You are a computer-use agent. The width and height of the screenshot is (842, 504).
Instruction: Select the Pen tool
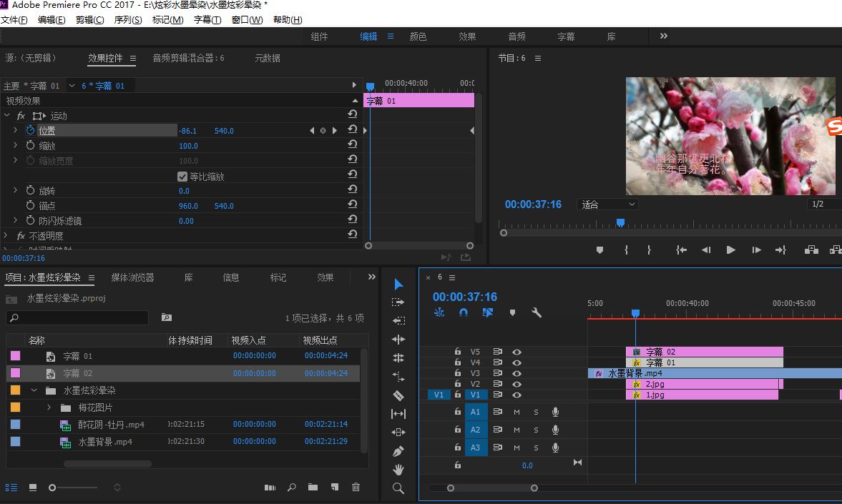tap(398, 451)
